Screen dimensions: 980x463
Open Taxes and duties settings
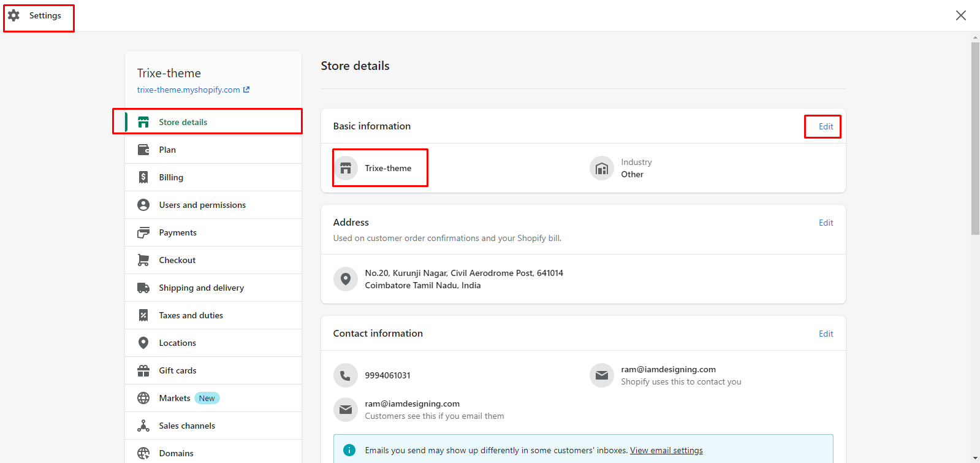click(x=213, y=315)
